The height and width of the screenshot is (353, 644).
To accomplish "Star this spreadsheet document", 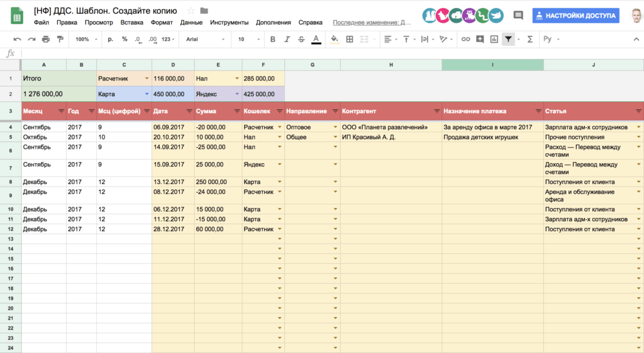I will click(x=191, y=11).
